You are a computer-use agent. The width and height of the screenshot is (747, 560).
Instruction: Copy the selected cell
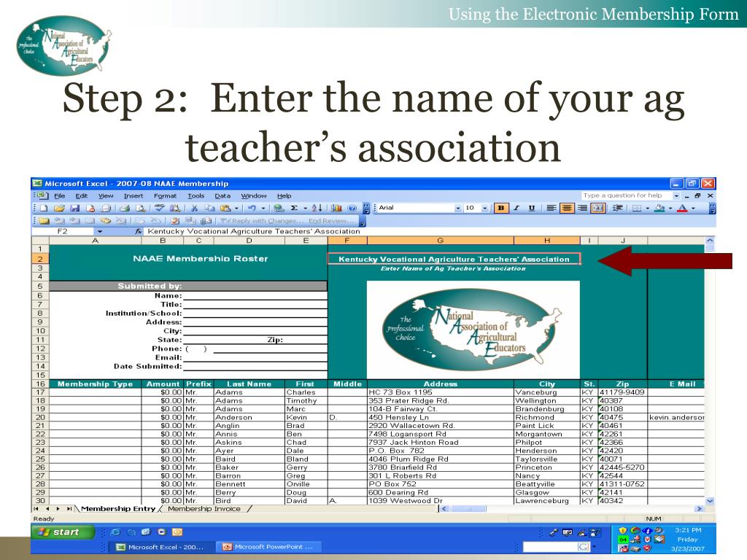click(209, 208)
